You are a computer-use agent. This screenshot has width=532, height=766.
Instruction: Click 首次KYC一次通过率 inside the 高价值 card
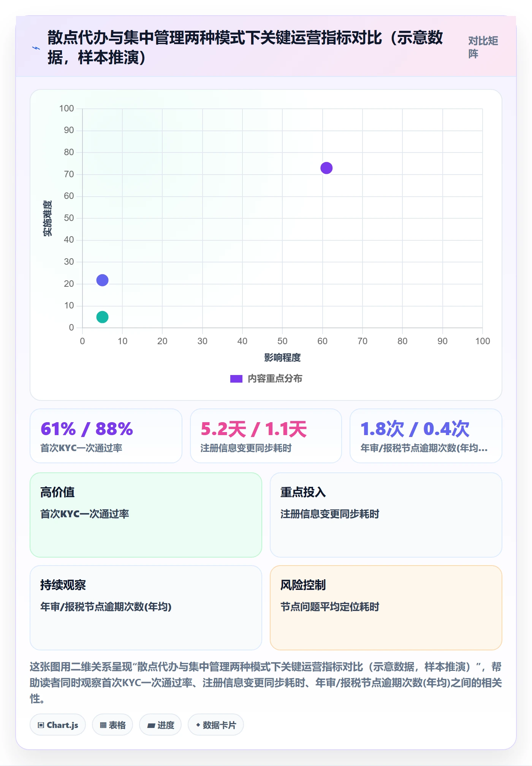point(85,514)
